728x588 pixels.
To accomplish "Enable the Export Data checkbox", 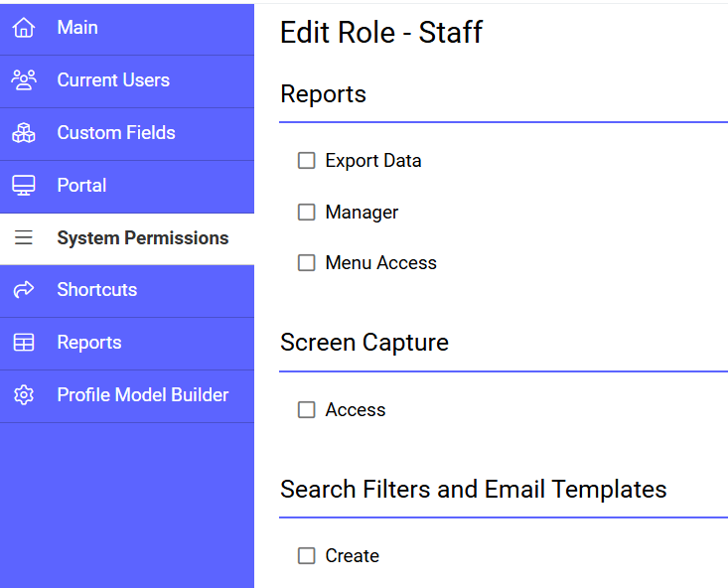I will tap(307, 161).
